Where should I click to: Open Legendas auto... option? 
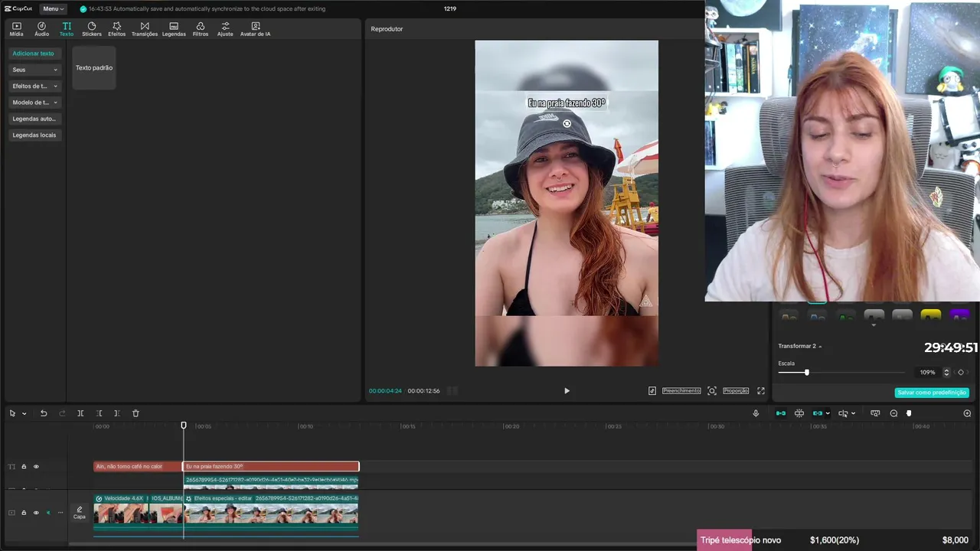point(35,119)
